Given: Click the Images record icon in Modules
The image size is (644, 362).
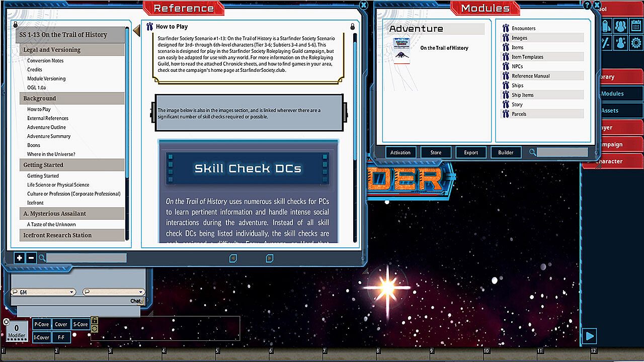Looking at the screenshot, I should [x=506, y=38].
